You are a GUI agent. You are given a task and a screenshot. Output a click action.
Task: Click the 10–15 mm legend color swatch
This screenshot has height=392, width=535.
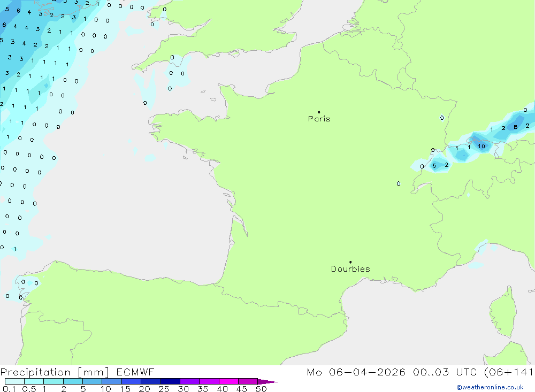tap(112, 381)
